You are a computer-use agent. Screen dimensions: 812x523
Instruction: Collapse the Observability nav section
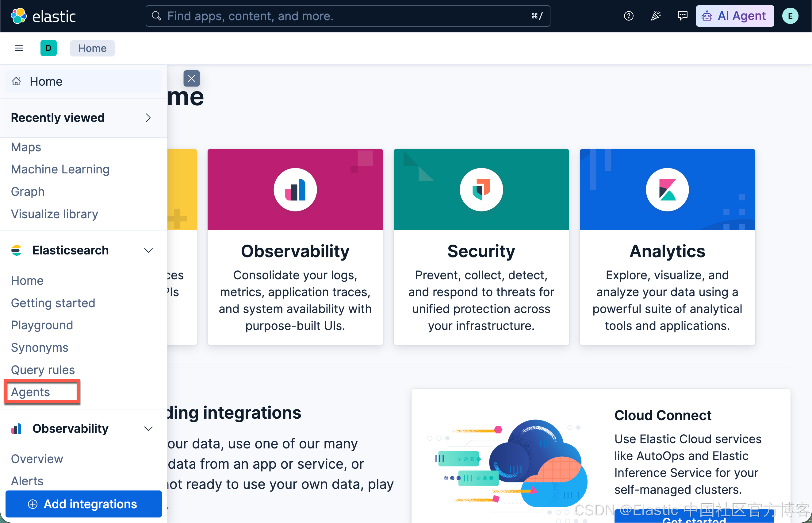coord(148,428)
